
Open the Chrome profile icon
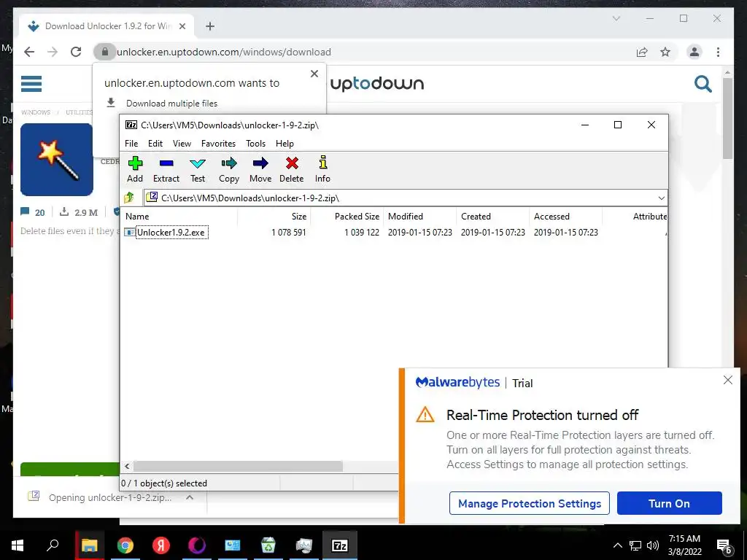coord(694,52)
